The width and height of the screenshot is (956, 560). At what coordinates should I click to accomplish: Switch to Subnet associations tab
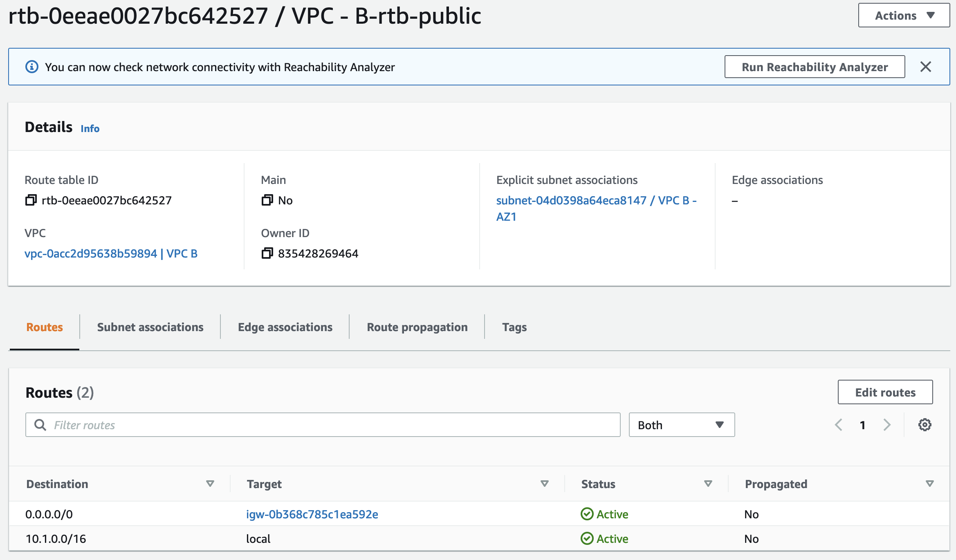pos(150,327)
